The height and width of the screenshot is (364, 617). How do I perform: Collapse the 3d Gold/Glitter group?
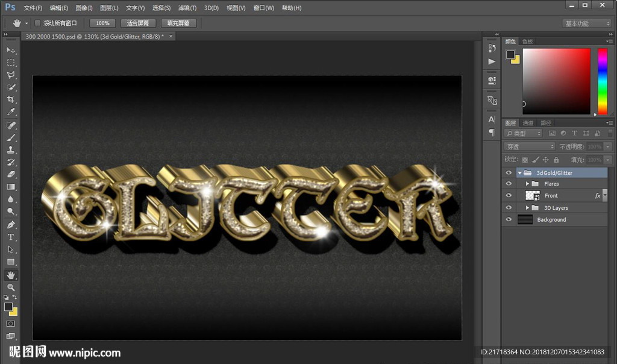click(519, 173)
